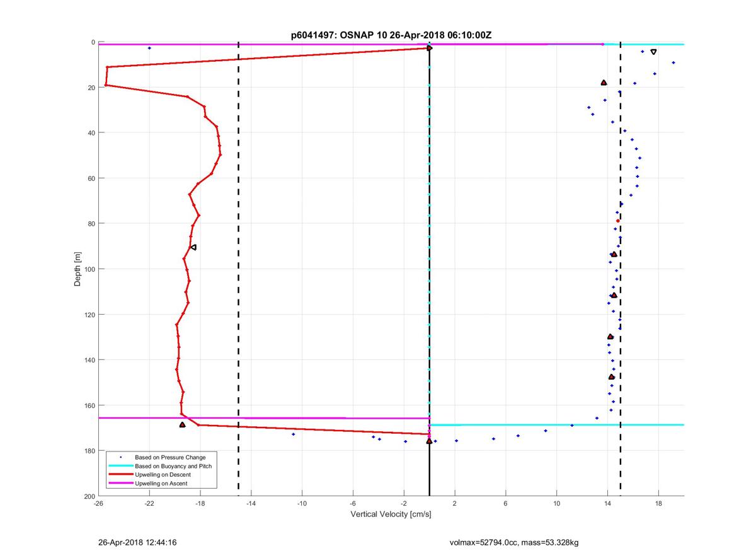This screenshot has width=756, height=558.
Task: Click the depth-axis tick label '180'
Action: point(89,451)
